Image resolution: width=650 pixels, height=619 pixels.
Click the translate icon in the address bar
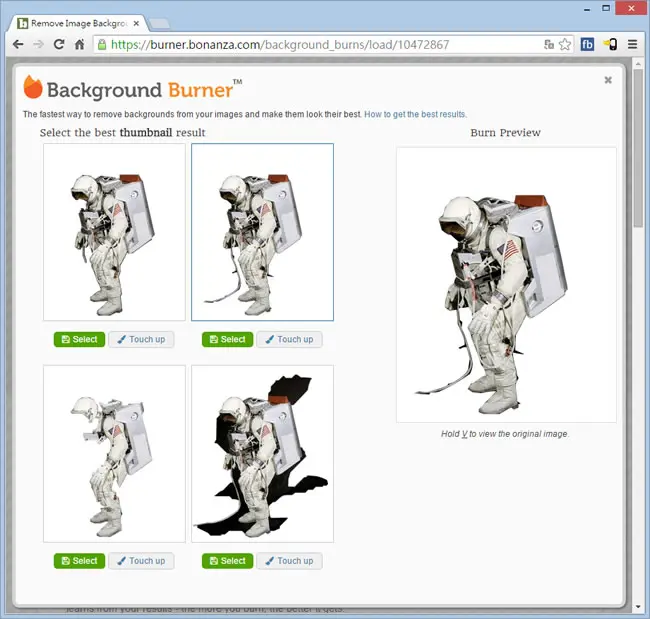coord(548,44)
